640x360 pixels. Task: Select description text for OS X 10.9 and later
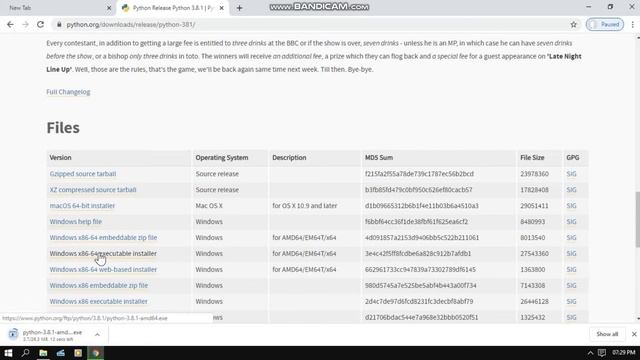(304, 205)
